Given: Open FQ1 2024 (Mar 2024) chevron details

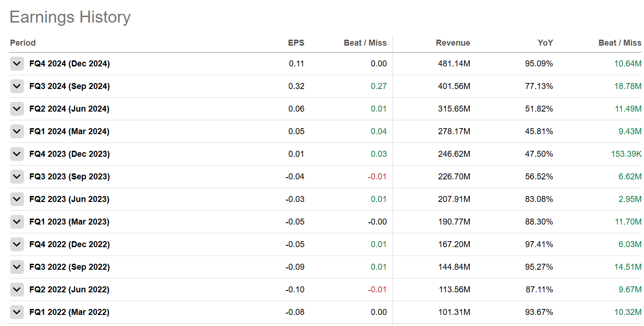Looking at the screenshot, I should point(17,131).
